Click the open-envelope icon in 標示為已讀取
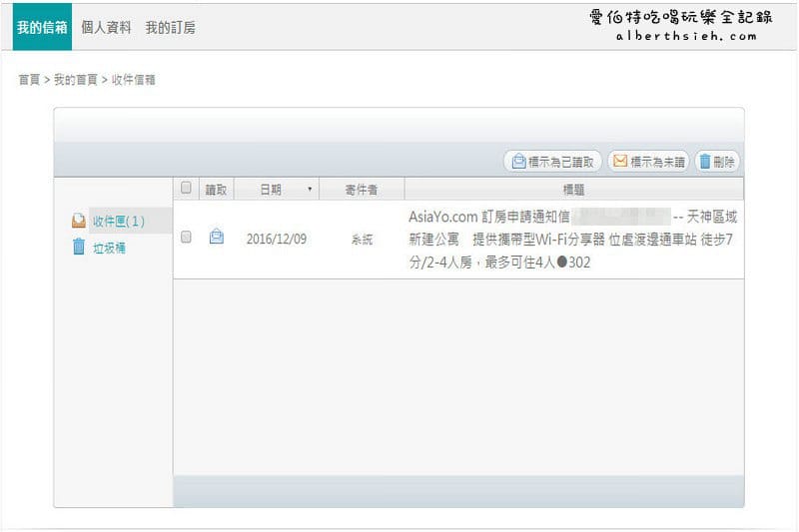Viewport: 799px width, 532px height. [518, 161]
